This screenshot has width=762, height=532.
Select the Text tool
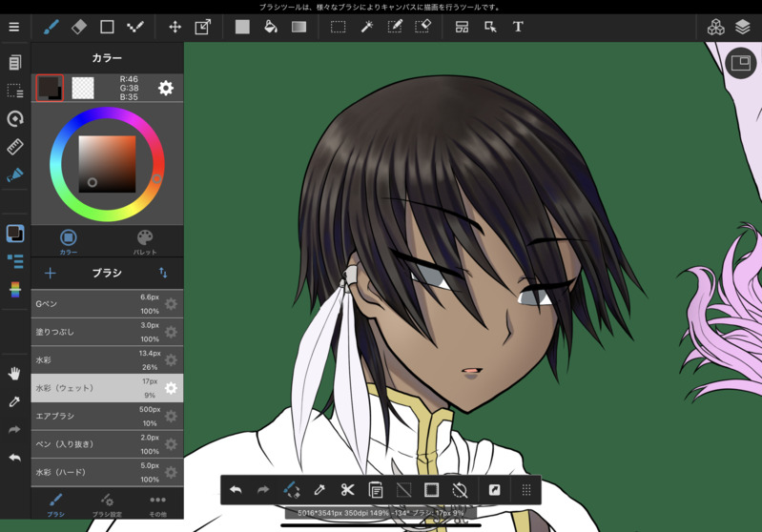pyautogui.click(x=518, y=27)
